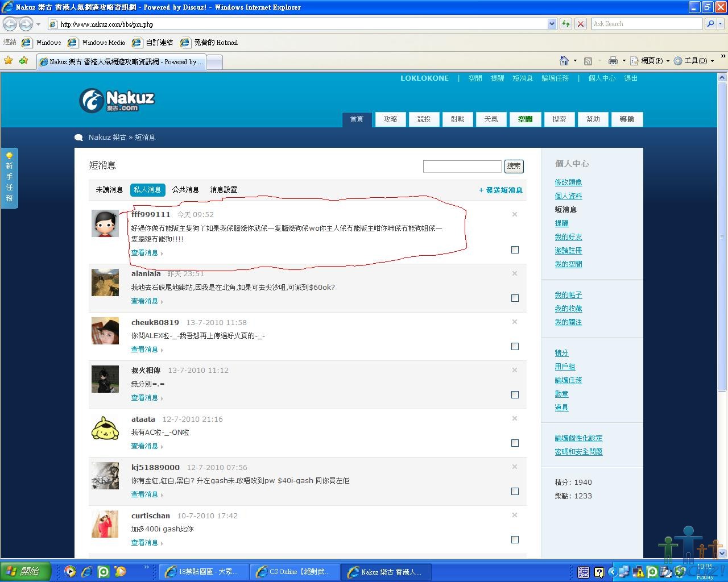This screenshot has height=582, width=728.
Task: Switch to the 公共消息 tab
Action: click(x=185, y=190)
